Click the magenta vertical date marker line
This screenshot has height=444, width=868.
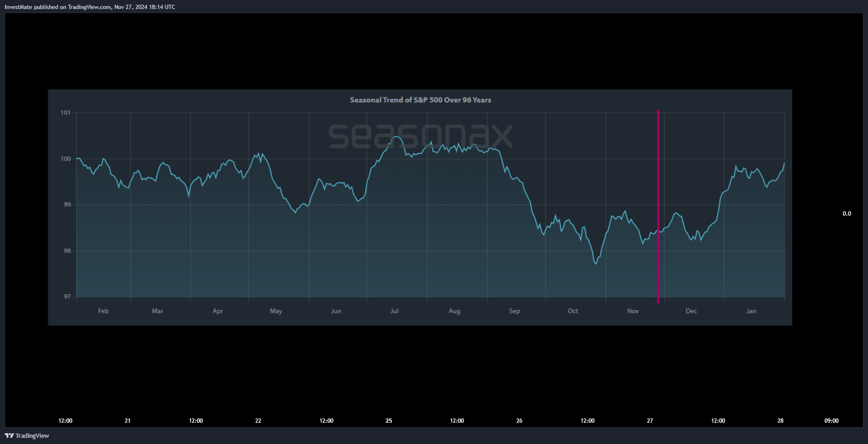point(658,207)
